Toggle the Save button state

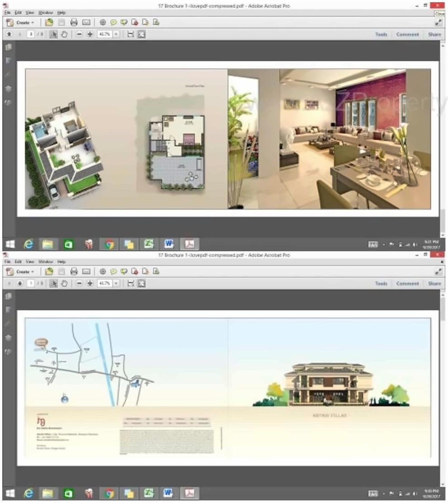(60, 22)
